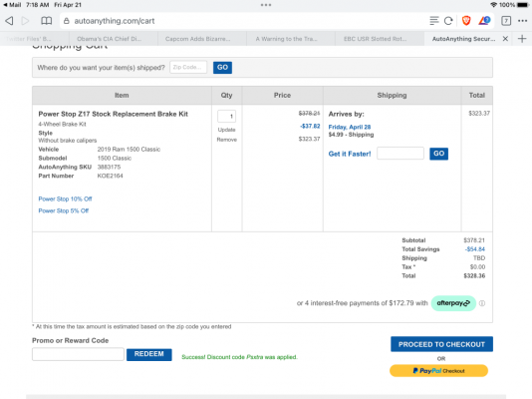Viewport: 532px width, 399px height.
Task: Open reader mode icon in address bar
Action: click(x=434, y=21)
